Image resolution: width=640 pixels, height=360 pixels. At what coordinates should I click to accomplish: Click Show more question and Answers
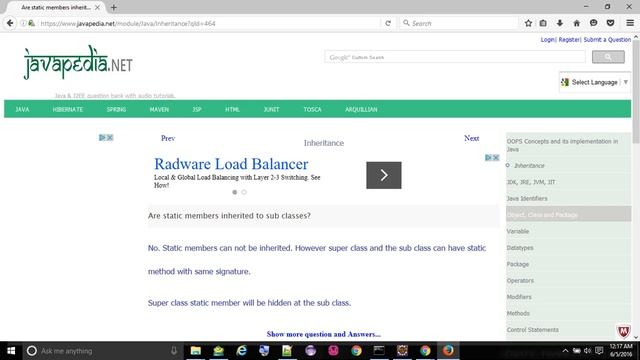click(324, 334)
